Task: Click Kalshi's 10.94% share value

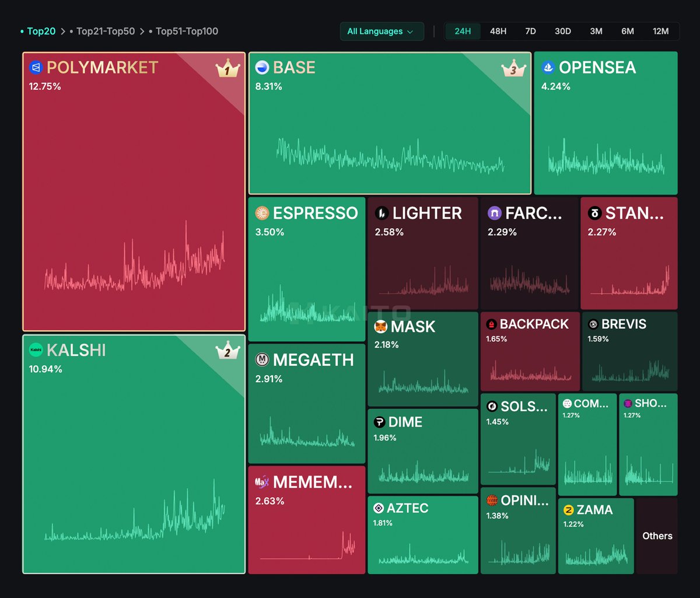Action: [x=45, y=369]
